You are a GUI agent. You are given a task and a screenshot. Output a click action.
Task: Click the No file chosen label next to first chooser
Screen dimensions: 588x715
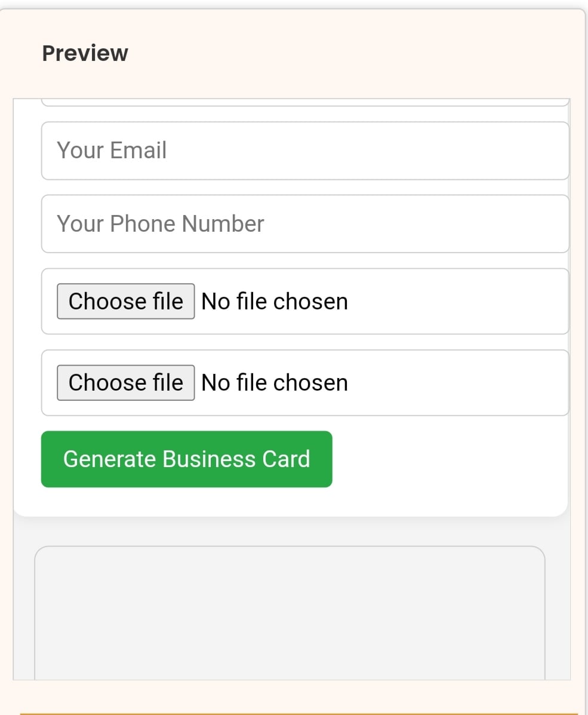pos(274,301)
